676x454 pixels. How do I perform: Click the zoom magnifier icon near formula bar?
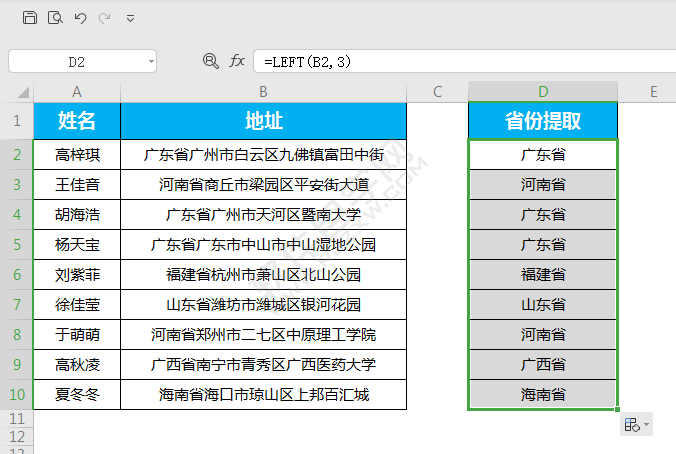[x=210, y=61]
